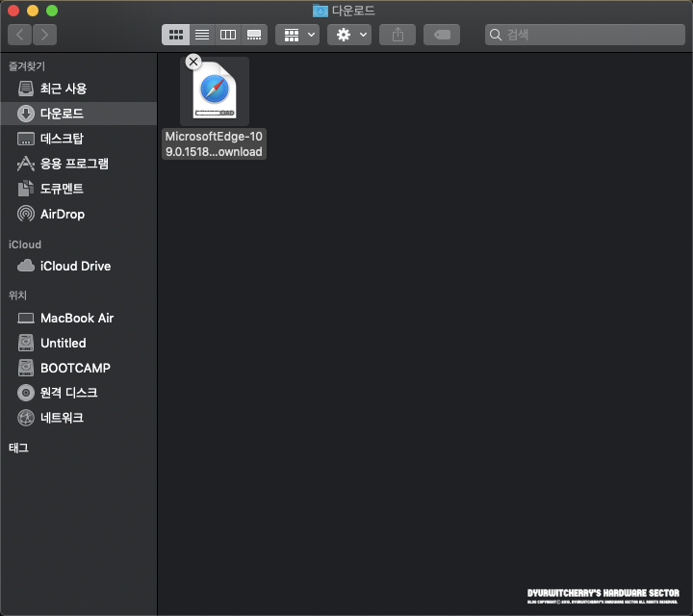Open 네트워크 in the sidebar

pos(79,418)
